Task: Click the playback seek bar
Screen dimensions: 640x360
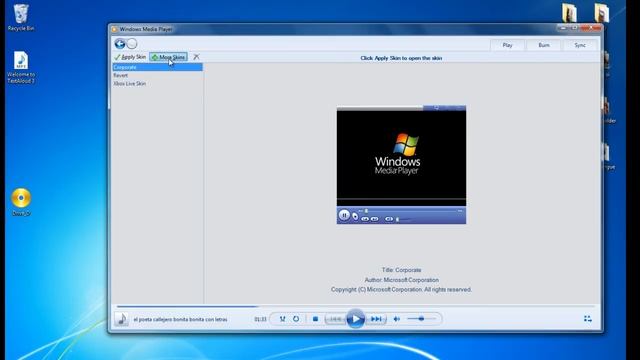Action: coord(355,306)
